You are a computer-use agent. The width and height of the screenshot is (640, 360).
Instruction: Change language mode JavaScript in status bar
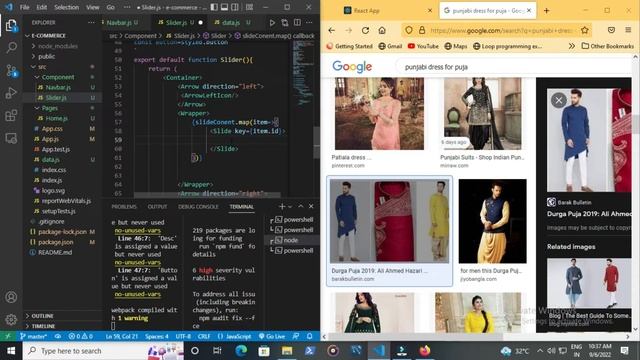(x=238, y=336)
